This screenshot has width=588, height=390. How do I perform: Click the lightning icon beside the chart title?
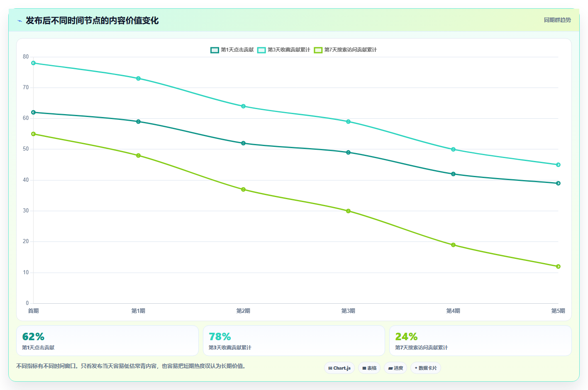click(x=20, y=21)
